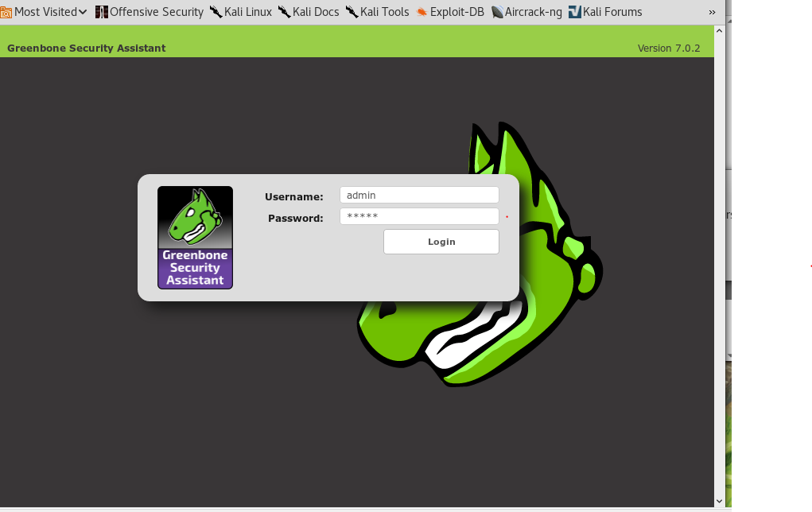Screen dimensions: 812x512
Task: Click the Kali Linux dragon favicon
Action: click(x=216, y=11)
